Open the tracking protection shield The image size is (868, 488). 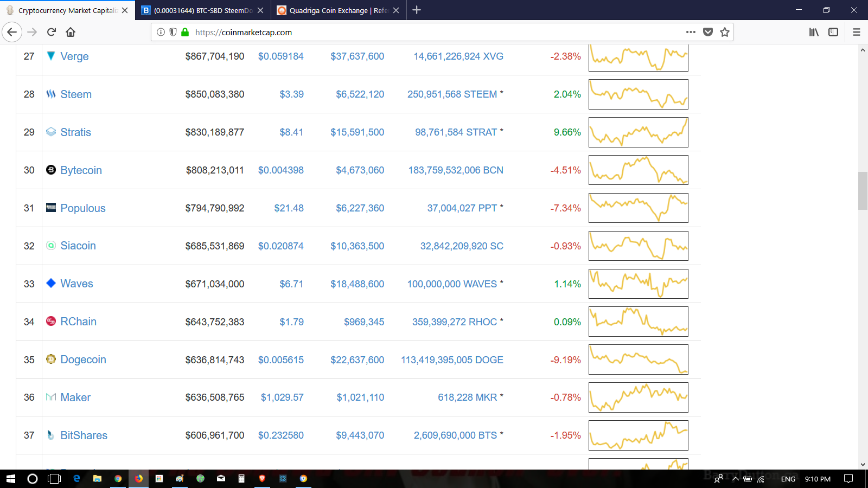(173, 32)
